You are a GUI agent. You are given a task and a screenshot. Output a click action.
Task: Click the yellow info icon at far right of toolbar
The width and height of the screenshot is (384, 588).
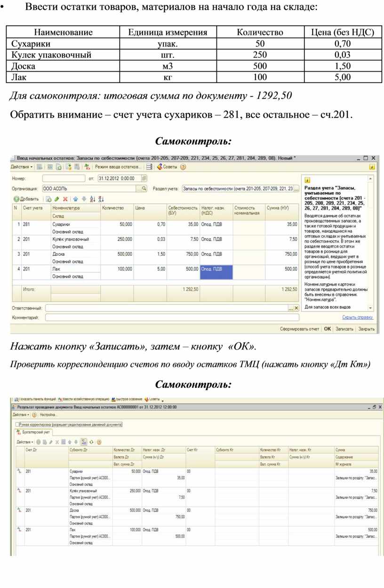(x=372, y=167)
